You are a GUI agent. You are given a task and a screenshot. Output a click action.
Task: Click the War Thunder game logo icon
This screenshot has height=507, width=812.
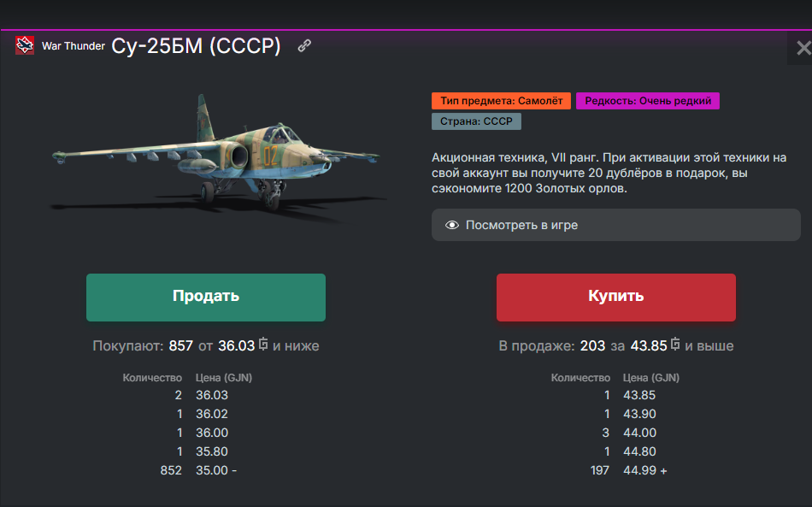(x=25, y=45)
